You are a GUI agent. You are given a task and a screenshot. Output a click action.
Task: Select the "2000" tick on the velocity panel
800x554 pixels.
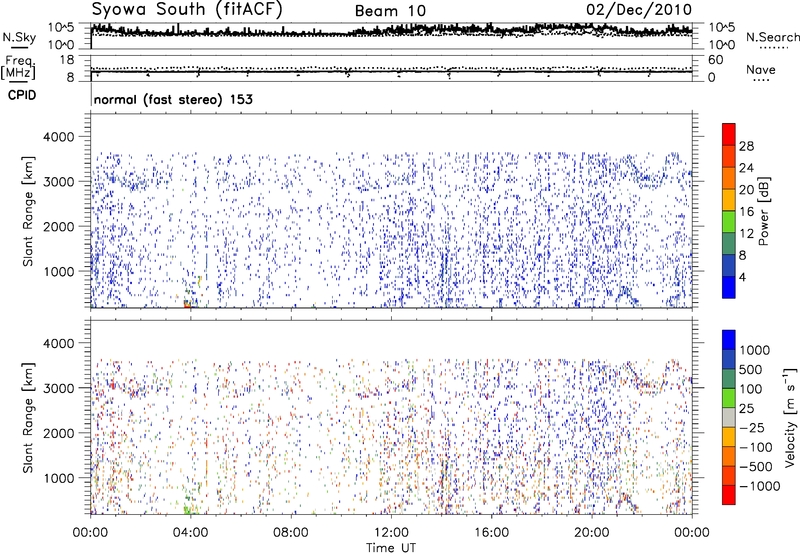coord(58,433)
